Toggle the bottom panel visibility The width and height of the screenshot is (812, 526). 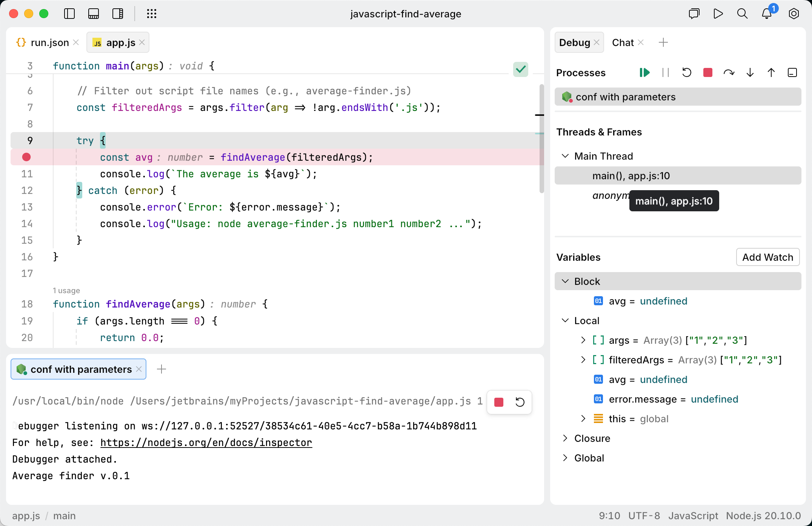tap(94, 14)
